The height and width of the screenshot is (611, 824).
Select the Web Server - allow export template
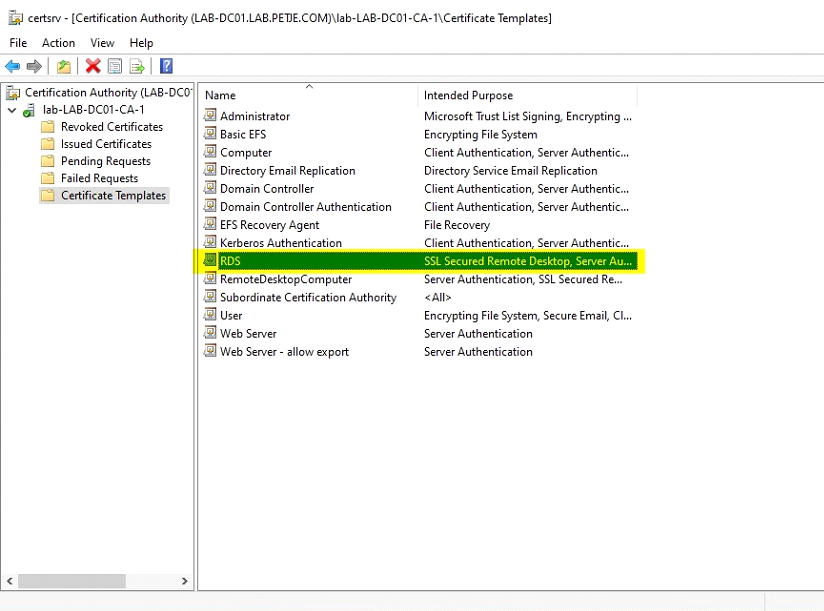click(284, 352)
